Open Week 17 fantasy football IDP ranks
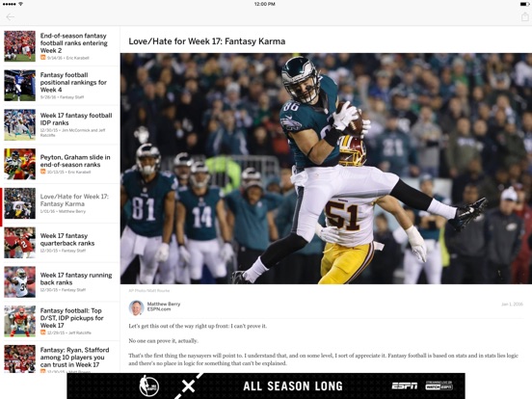Screen dimensions: 532x399 point(61,125)
